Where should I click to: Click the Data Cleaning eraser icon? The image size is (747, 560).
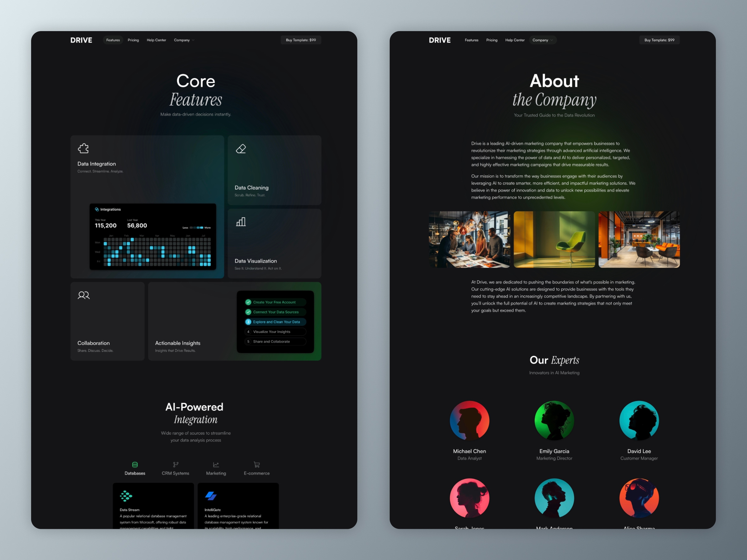(x=241, y=149)
